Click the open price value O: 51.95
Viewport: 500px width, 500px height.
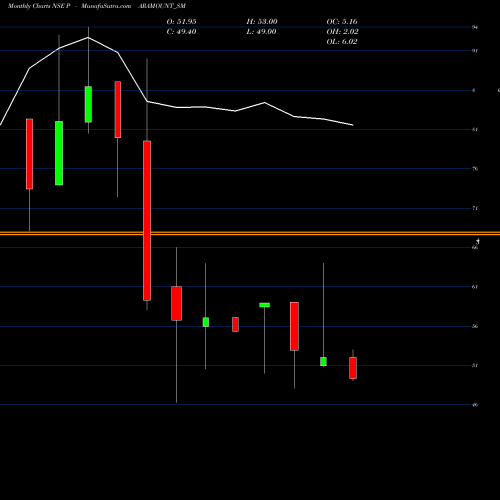tap(181, 22)
